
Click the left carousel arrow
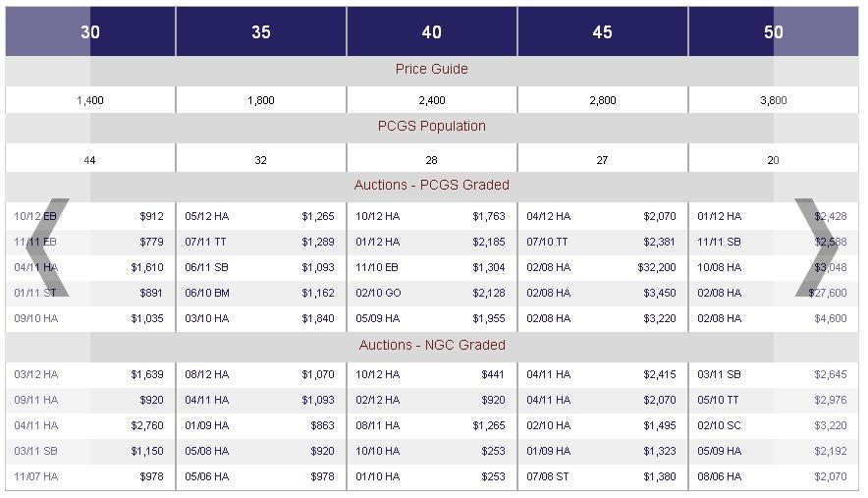tap(47, 249)
